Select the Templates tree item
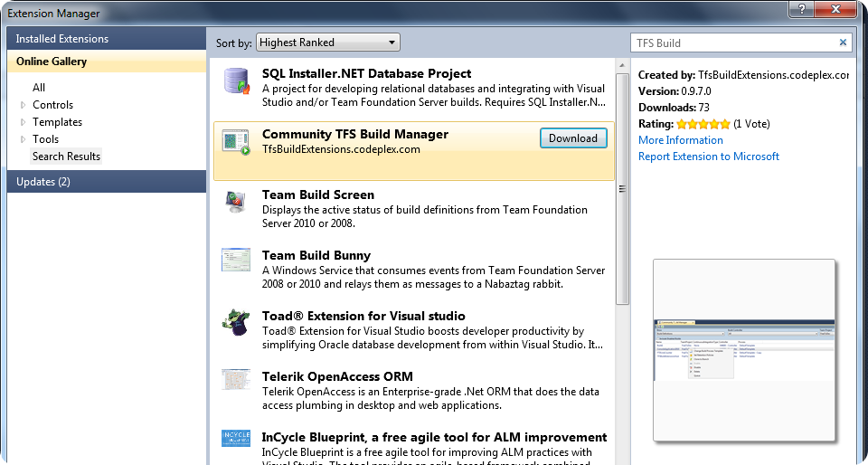This screenshot has height=465, width=868. 57,122
